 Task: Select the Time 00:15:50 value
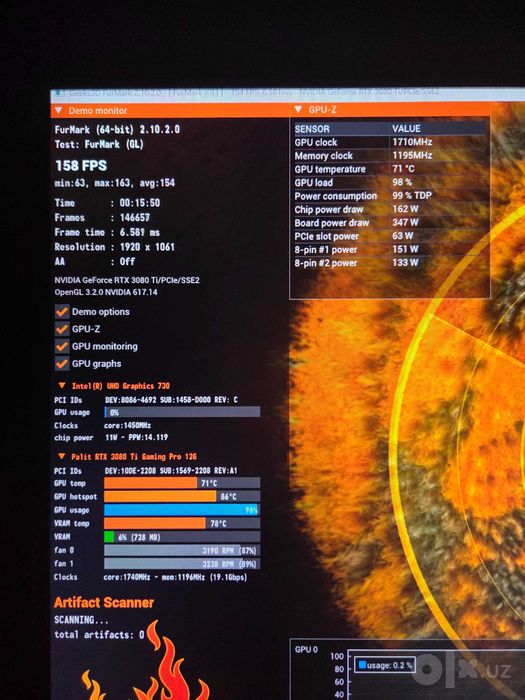point(140,203)
